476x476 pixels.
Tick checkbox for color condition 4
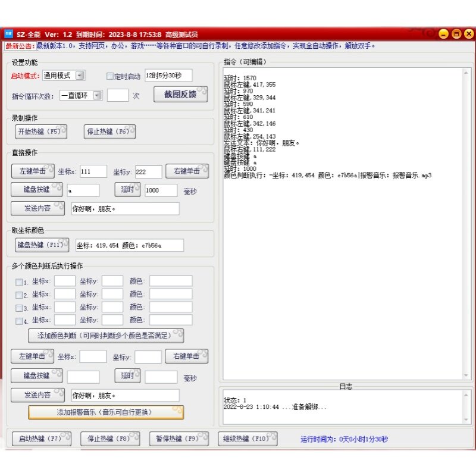coord(19,321)
